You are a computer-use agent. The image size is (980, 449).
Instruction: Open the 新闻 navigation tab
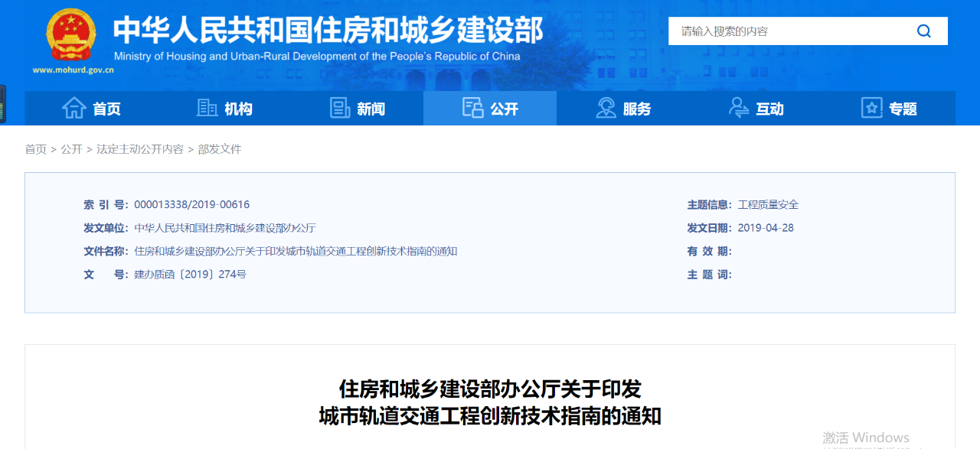357,109
